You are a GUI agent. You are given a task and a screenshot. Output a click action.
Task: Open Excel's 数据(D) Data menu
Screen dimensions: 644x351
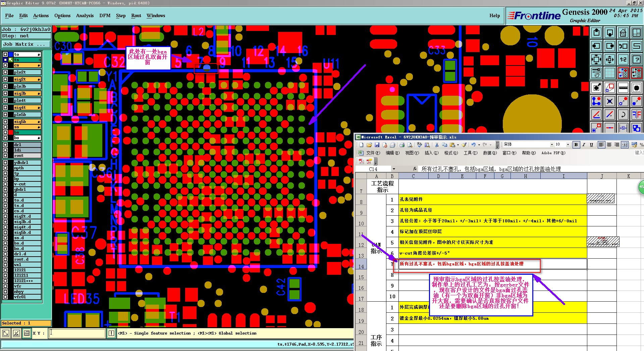pos(490,153)
